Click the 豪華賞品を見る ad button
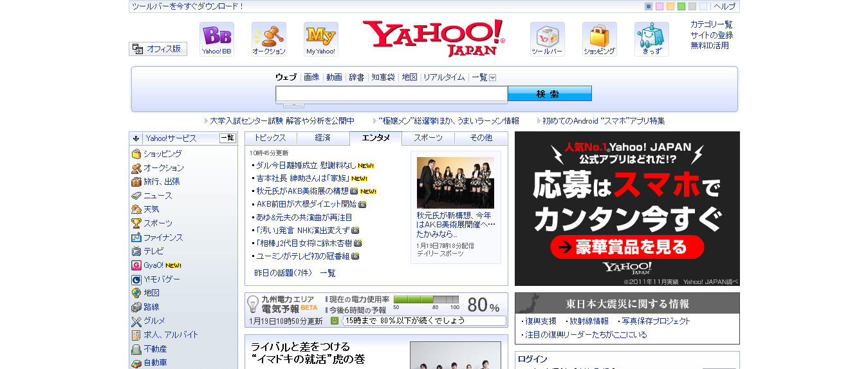This screenshot has width=868, height=369. [x=627, y=247]
